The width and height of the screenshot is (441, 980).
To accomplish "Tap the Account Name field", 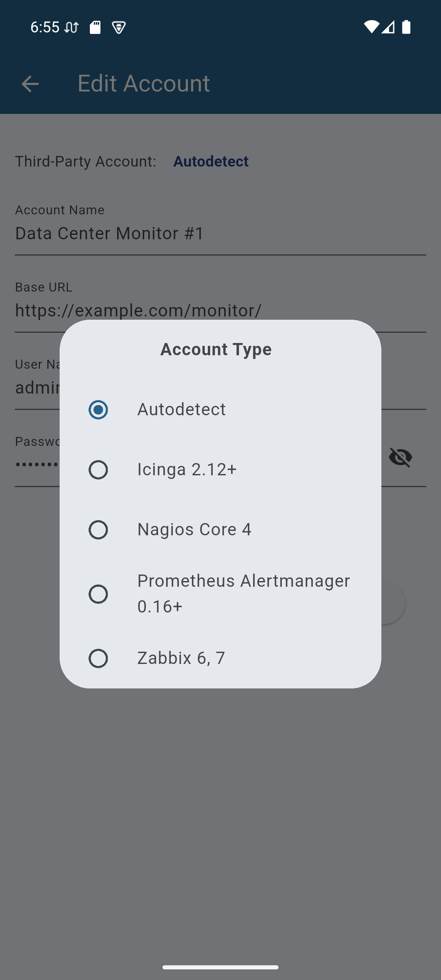I will pos(220,234).
